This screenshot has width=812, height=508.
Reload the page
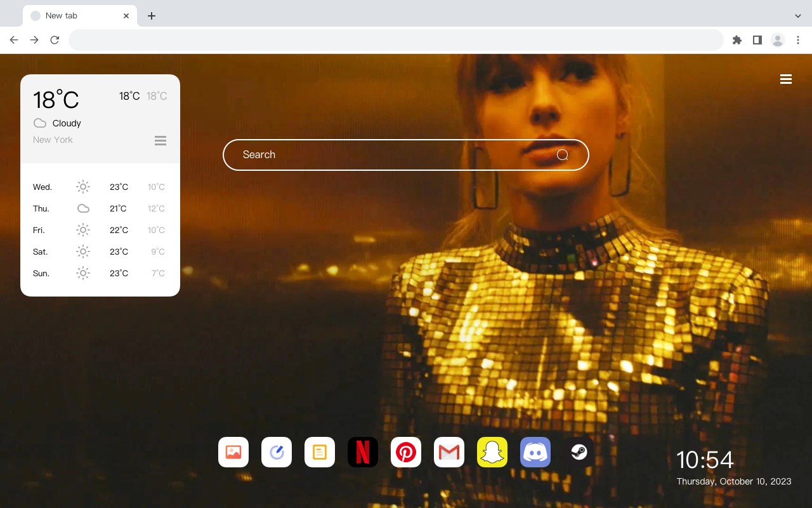click(x=55, y=40)
